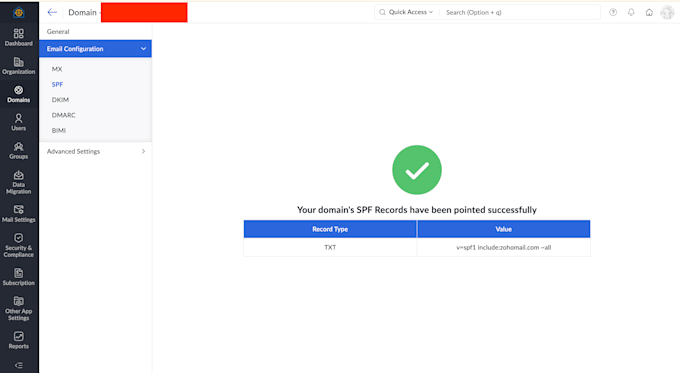This screenshot has height=373, width=680.
Task: Open Security & Compliance section
Action: [x=19, y=245]
